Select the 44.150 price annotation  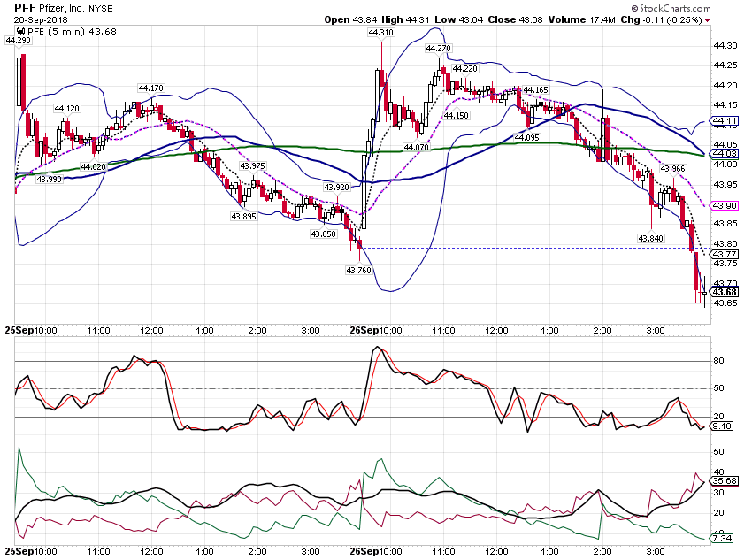(457, 115)
